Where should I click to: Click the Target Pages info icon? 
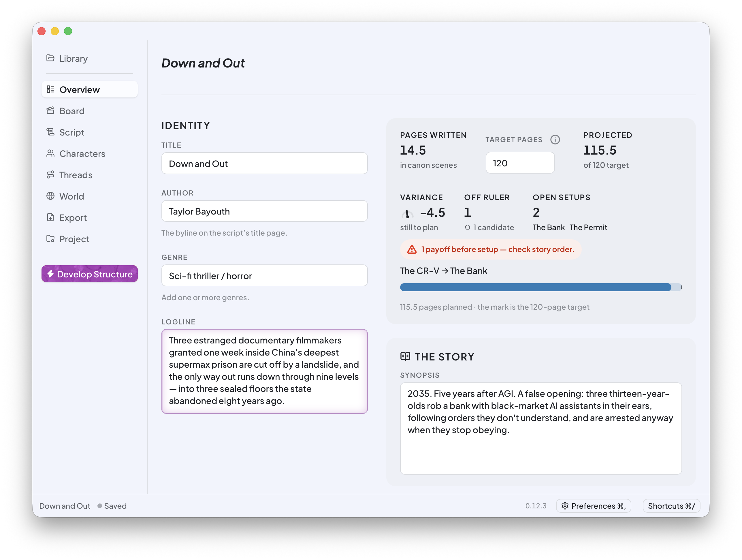point(555,140)
